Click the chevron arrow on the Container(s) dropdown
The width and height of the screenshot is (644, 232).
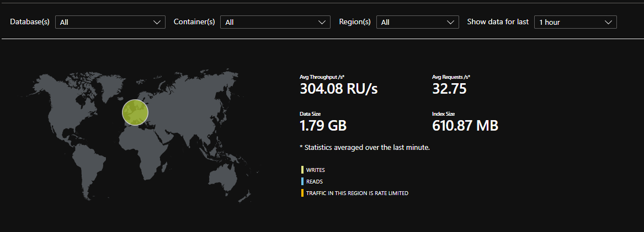coord(321,22)
